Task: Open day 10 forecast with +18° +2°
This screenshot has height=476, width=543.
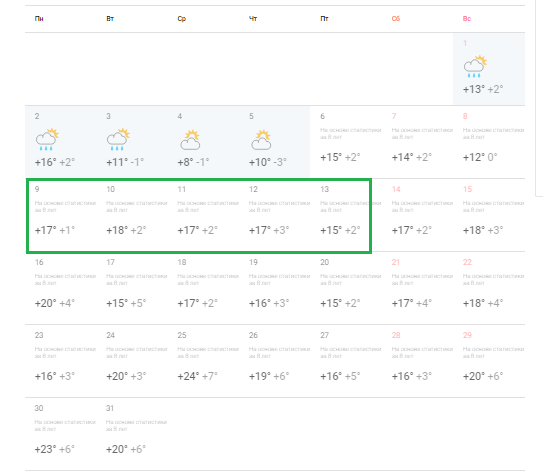Action: [x=132, y=215]
